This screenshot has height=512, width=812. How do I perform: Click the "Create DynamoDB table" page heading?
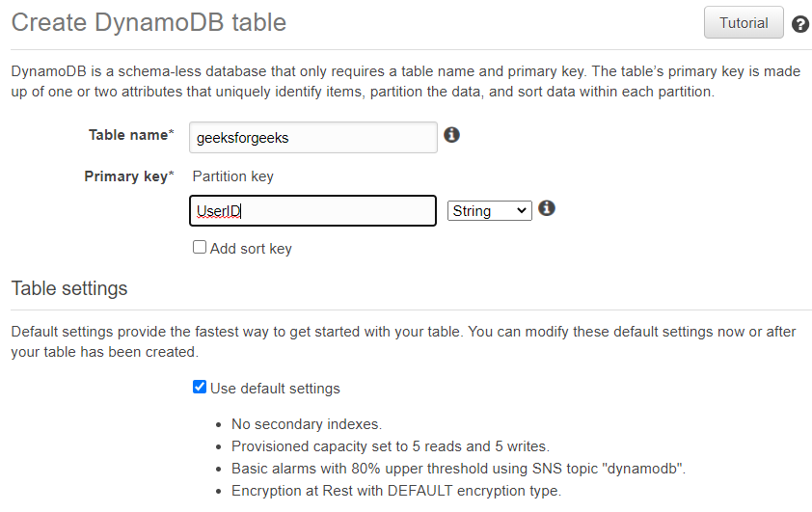[x=149, y=22]
